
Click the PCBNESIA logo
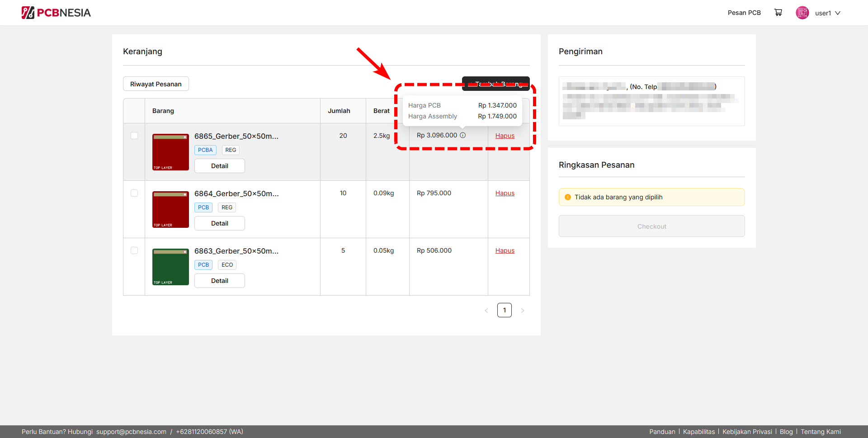(x=56, y=13)
